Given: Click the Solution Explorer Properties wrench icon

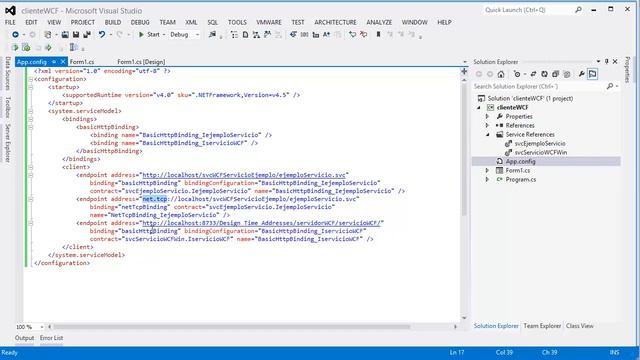Looking at the screenshot, I should tap(582, 74).
